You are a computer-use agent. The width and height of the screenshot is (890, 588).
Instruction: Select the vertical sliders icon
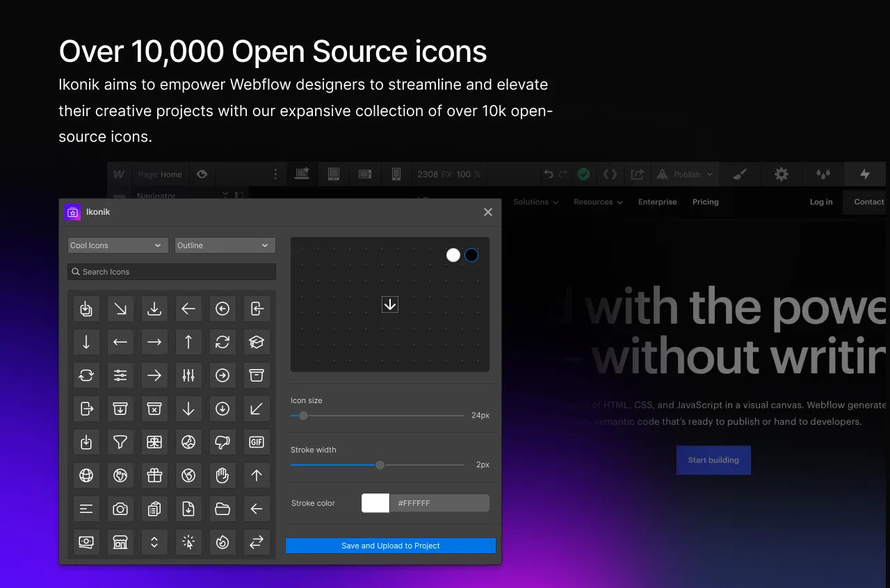[188, 375]
